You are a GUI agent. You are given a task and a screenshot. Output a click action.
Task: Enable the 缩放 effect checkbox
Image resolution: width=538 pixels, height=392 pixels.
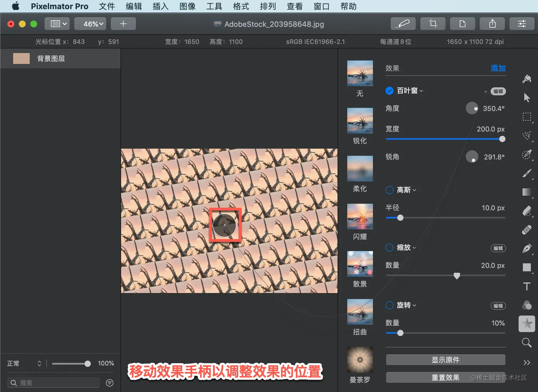[x=389, y=247]
